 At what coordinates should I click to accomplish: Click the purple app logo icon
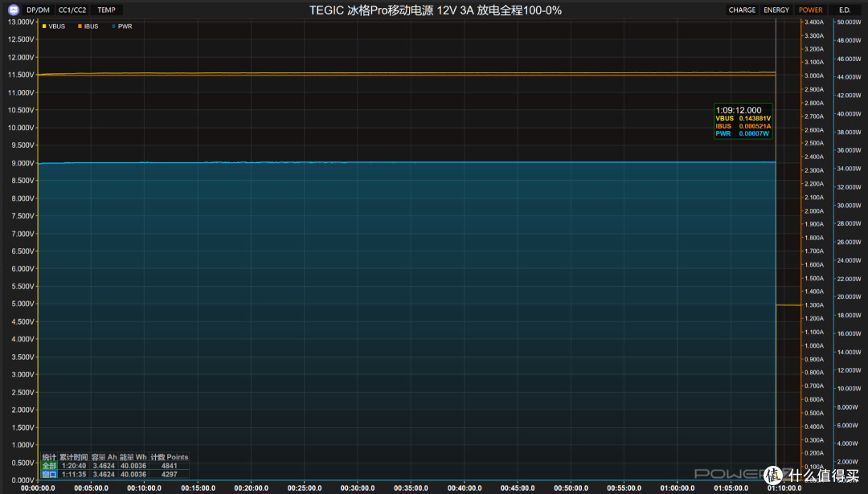(x=13, y=10)
